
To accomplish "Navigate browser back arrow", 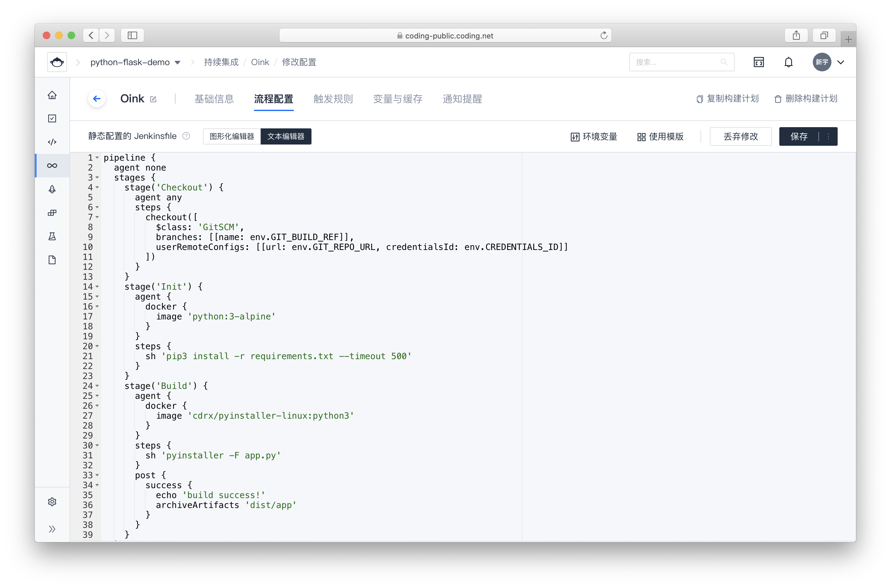I will point(91,35).
